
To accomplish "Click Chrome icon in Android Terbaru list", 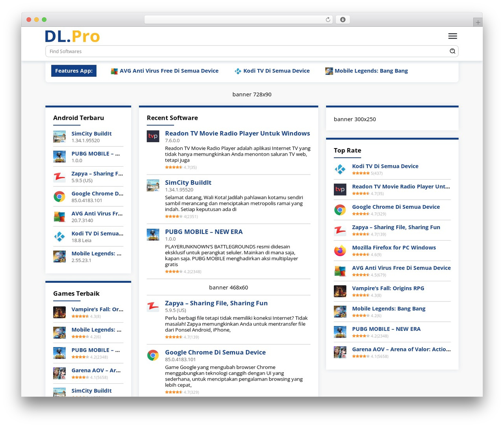I will point(59,197).
